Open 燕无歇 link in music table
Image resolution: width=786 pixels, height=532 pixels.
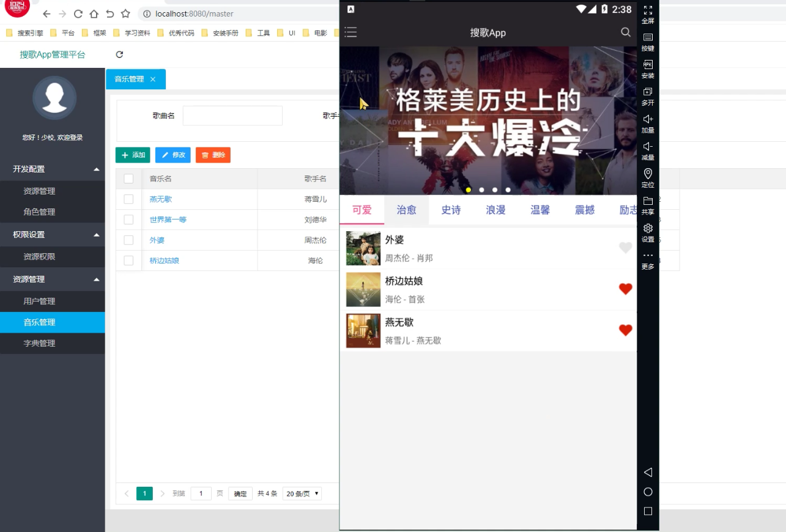click(x=161, y=199)
